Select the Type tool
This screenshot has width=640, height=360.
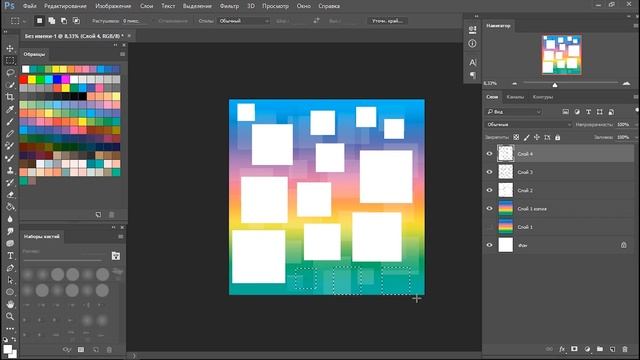click(10, 256)
